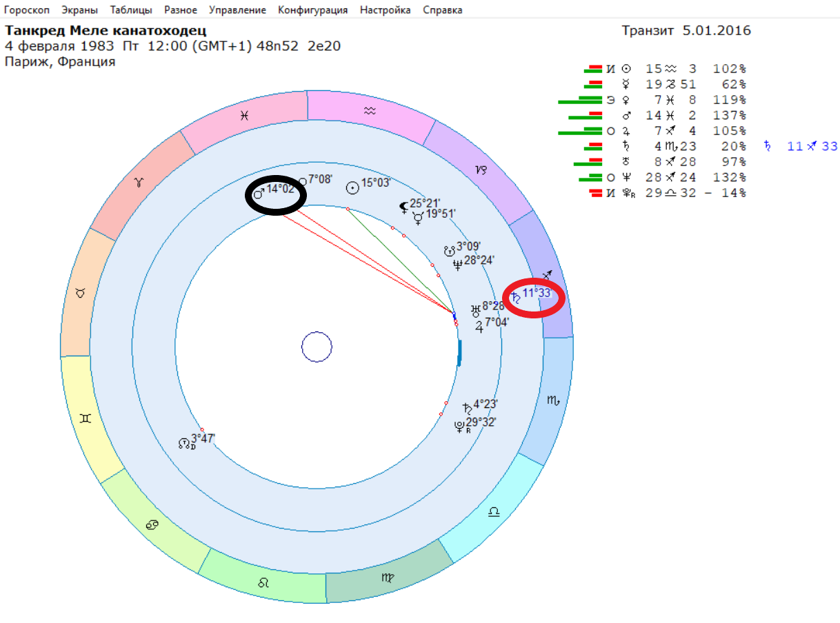This screenshot has height=623, width=840.
Task: Click the Taurus sign on zodiac ring
Action: pyautogui.click(x=80, y=293)
